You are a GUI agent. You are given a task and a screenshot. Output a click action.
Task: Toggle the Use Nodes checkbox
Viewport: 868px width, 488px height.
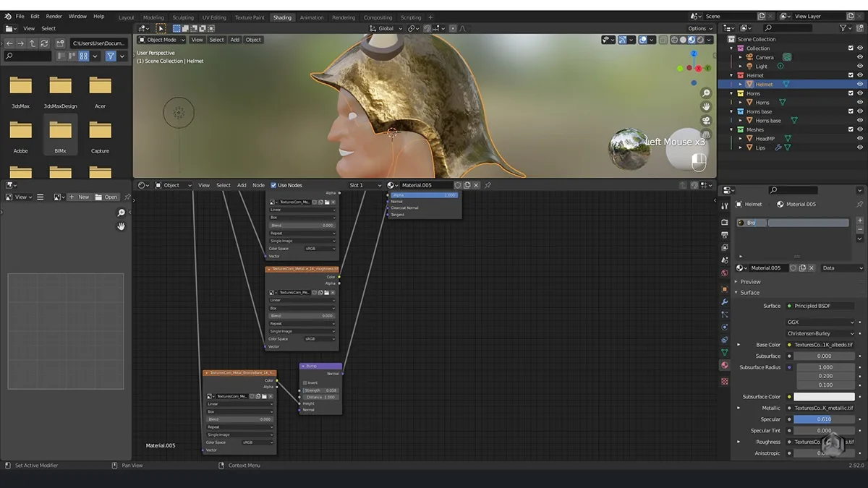[x=273, y=185]
